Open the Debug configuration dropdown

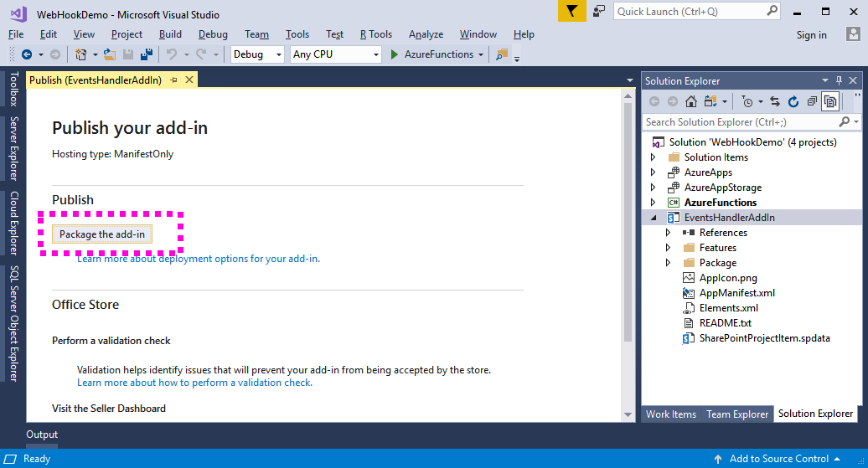(278, 54)
